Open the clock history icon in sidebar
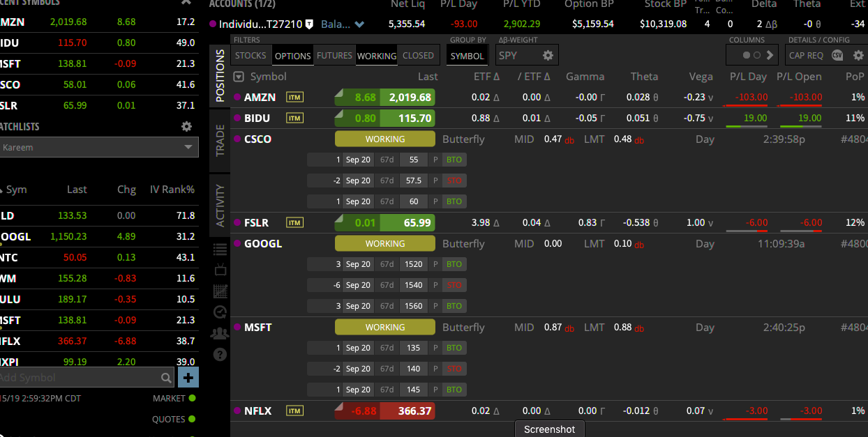This screenshot has height=437, width=868. pyautogui.click(x=220, y=312)
